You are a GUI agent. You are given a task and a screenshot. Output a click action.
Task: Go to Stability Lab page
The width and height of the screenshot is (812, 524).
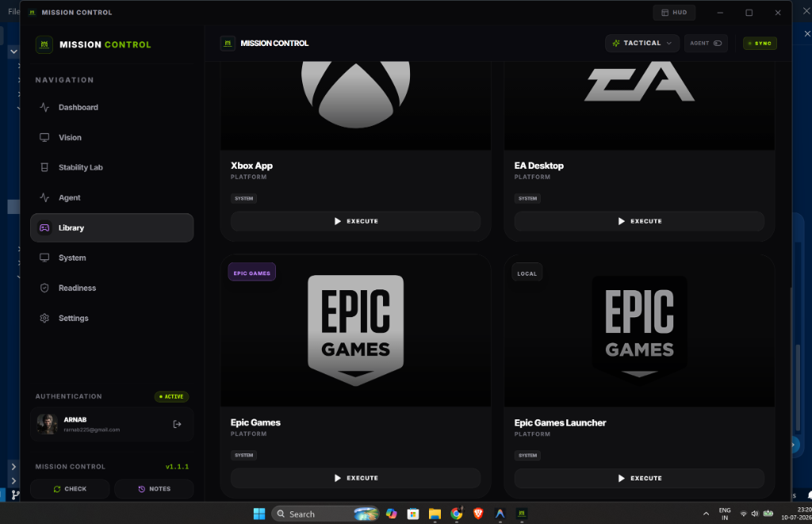coord(111,167)
